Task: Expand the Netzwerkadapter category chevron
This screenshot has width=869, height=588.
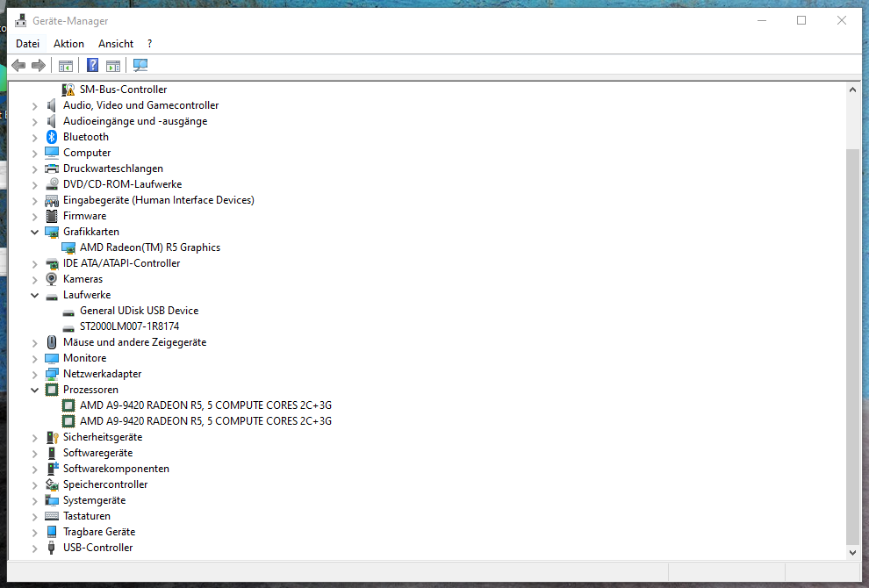Action: [x=34, y=375]
